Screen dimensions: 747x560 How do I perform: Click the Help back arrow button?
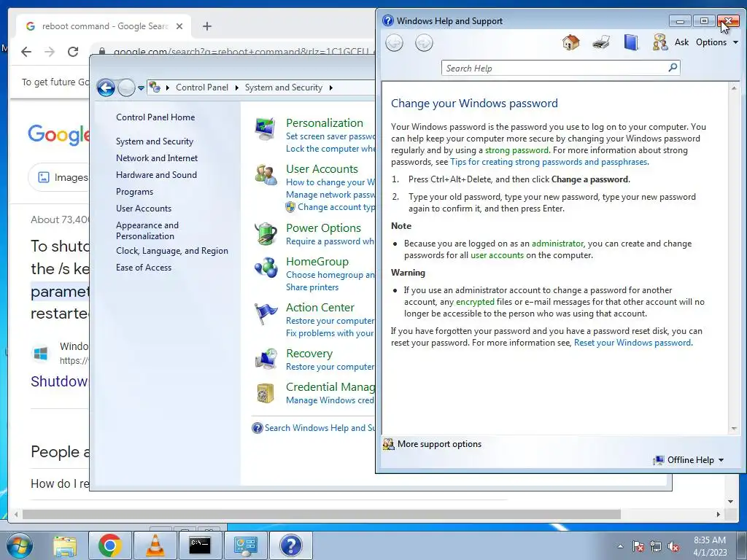[x=394, y=43]
